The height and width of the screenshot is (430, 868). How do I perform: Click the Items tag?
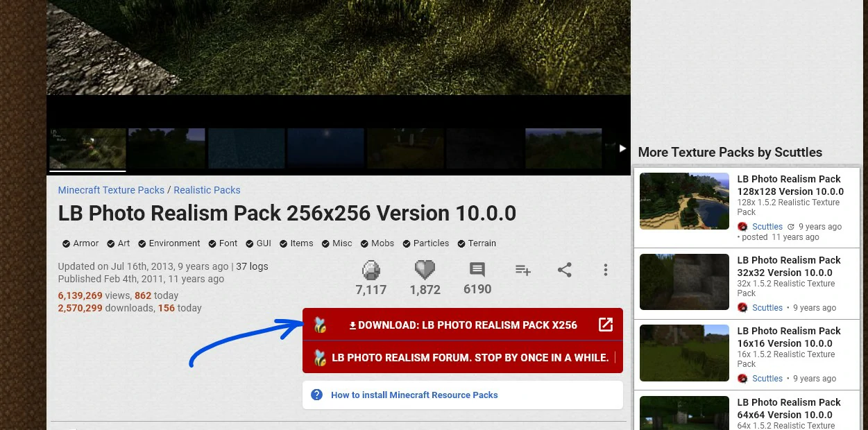(296, 243)
